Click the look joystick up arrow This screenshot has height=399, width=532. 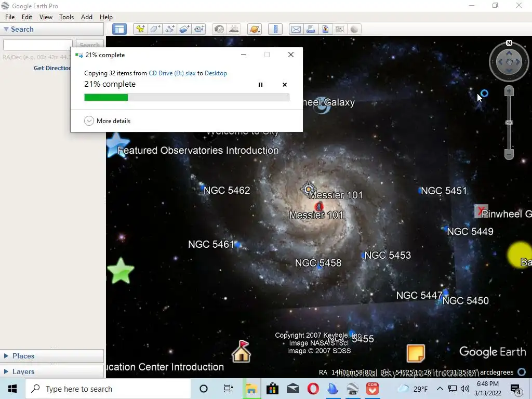coord(509,53)
